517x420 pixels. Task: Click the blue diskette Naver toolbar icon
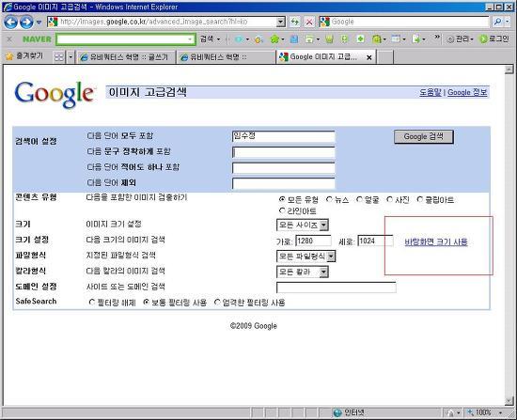coord(294,39)
